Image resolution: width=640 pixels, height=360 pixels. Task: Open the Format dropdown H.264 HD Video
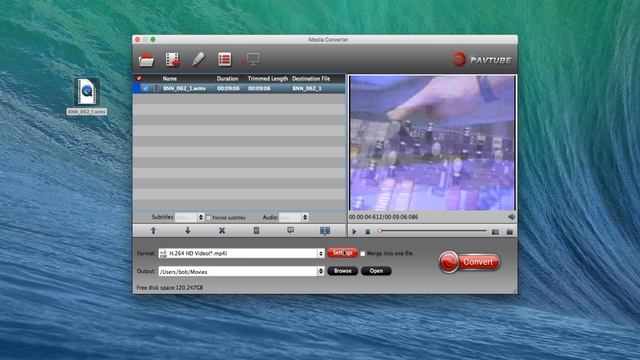(x=241, y=253)
